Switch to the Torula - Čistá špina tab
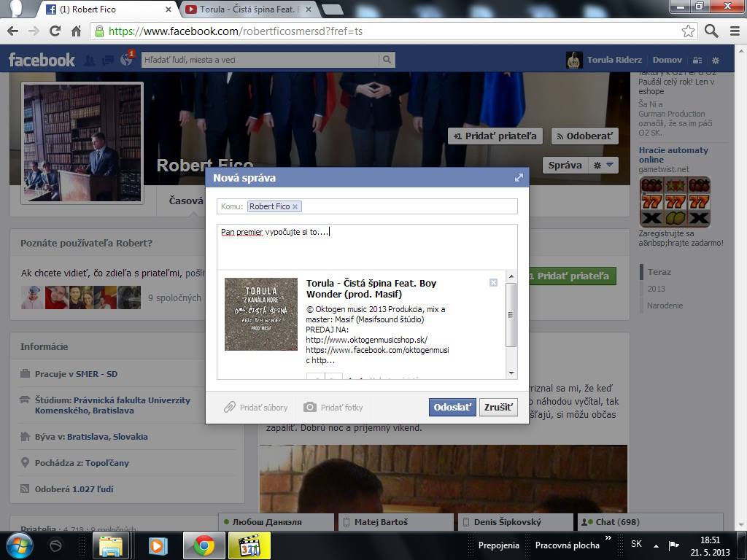 tap(248, 9)
